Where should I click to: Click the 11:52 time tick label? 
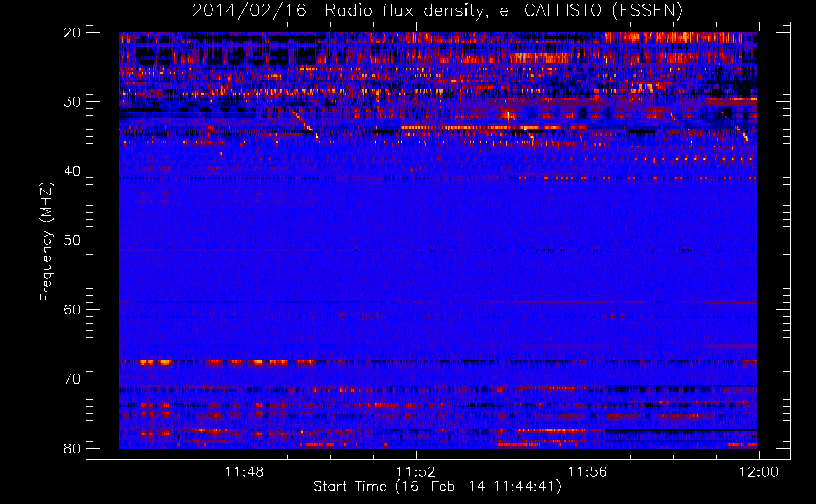(416, 472)
